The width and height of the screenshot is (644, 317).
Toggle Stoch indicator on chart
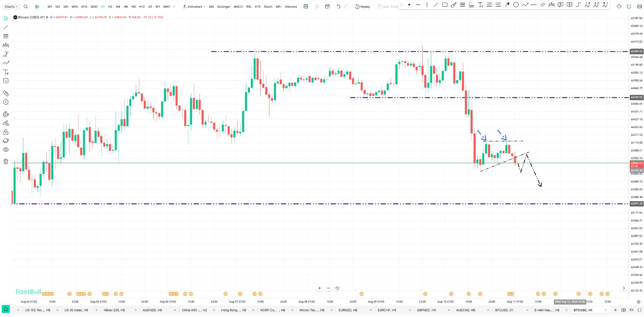[268, 7]
